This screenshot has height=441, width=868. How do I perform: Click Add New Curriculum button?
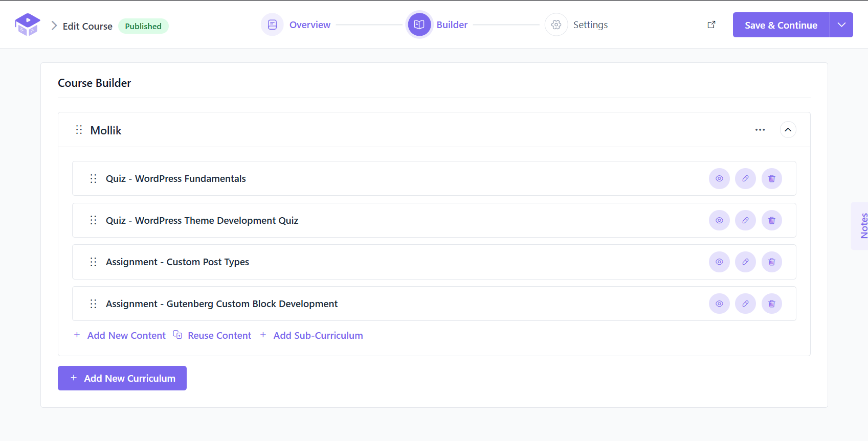pos(122,378)
